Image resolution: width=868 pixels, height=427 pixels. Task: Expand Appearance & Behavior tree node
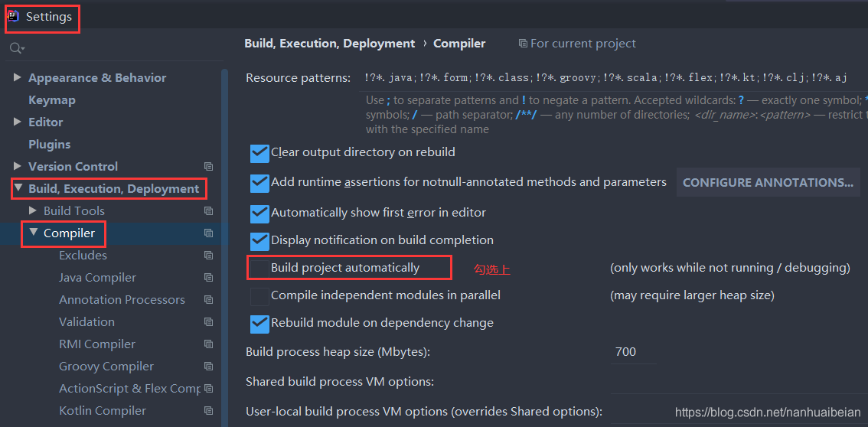click(x=18, y=77)
